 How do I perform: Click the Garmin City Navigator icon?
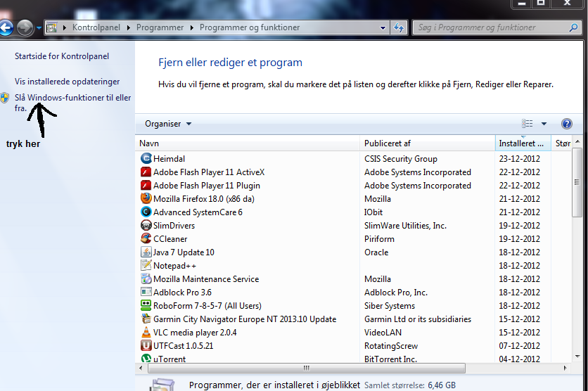coord(146,319)
